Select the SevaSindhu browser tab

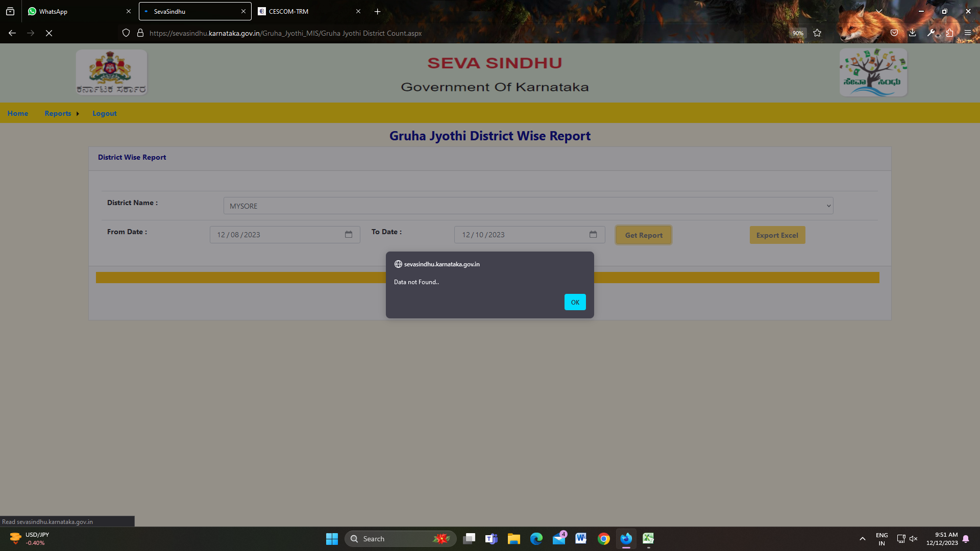195,11
